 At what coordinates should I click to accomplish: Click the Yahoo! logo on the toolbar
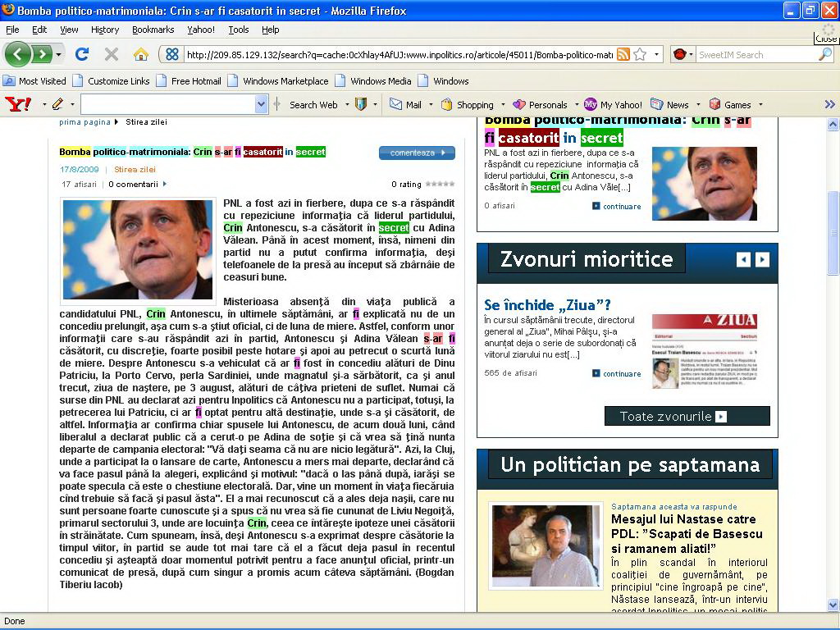point(18,104)
